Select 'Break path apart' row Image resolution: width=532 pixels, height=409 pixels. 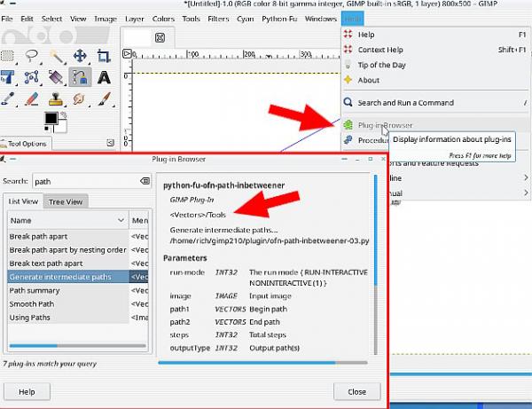78,236
